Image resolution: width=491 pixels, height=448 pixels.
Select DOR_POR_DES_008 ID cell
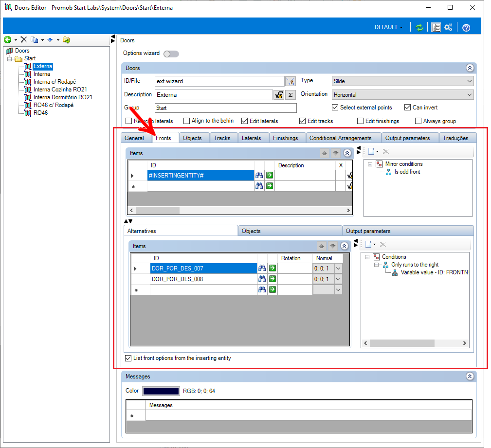[203, 279]
